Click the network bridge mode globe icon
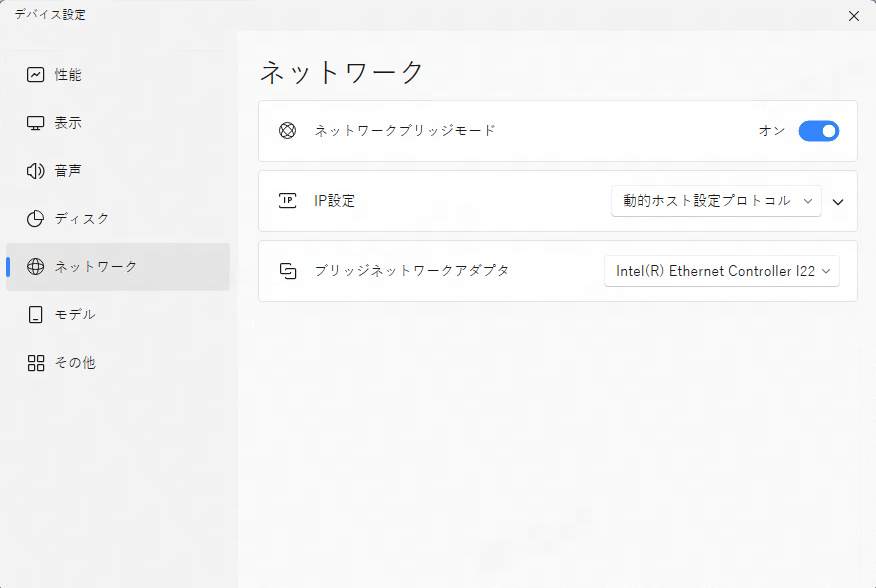The height and width of the screenshot is (588, 876). [x=287, y=131]
